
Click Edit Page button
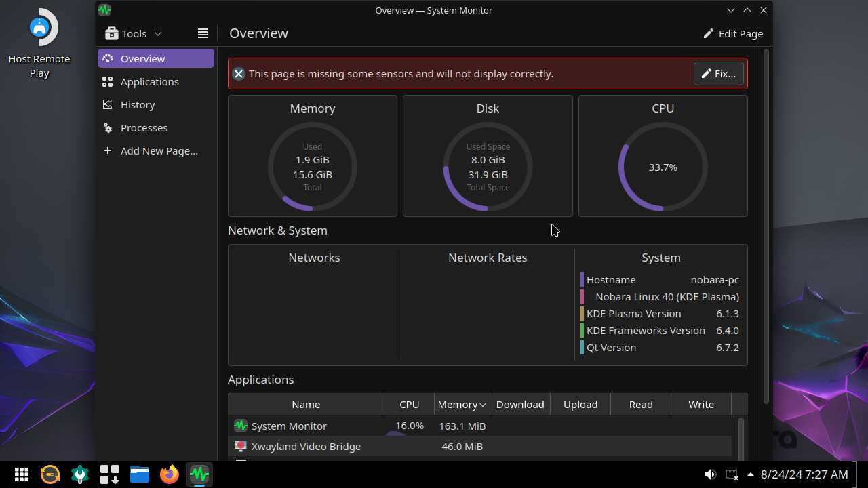[732, 33]
